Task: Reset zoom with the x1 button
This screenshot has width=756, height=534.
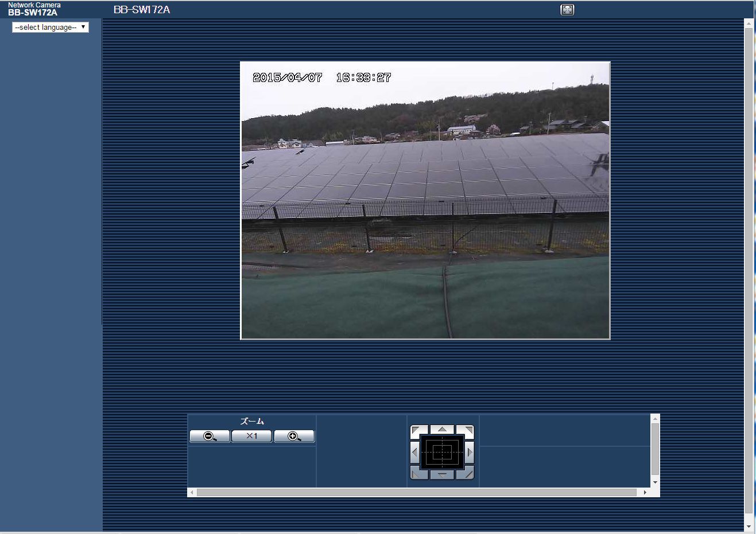Action: (x=251, y=436)
